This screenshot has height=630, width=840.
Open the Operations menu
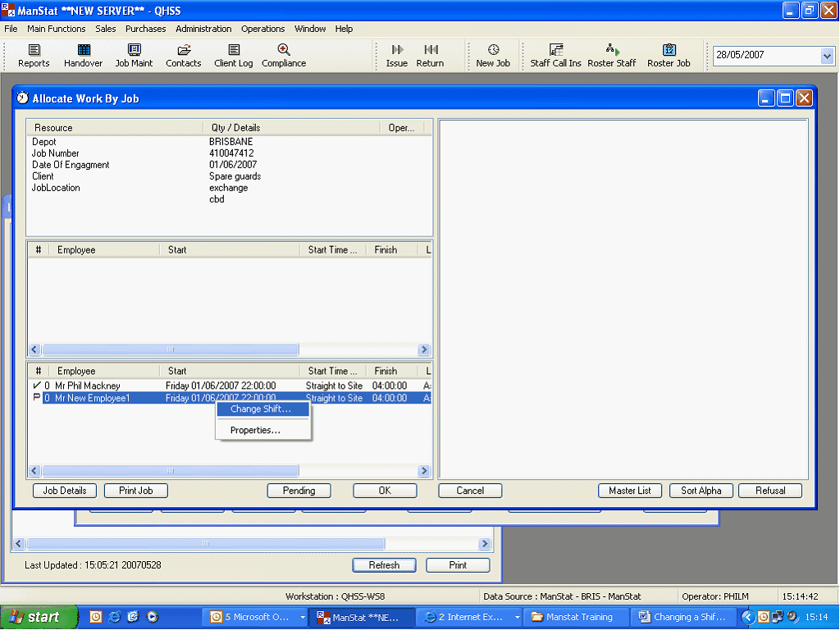(x=262, y=29)
